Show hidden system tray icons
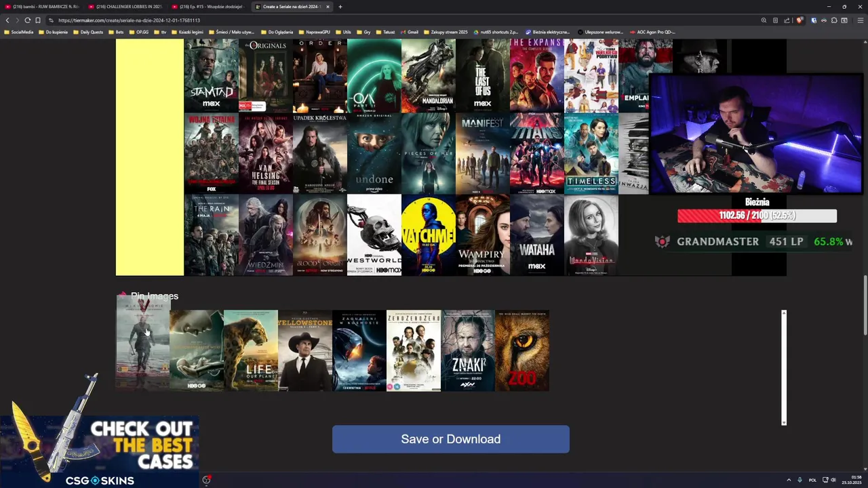Image resolution: width=868 pixels, height=488 pixels. [x=789, y=480]
